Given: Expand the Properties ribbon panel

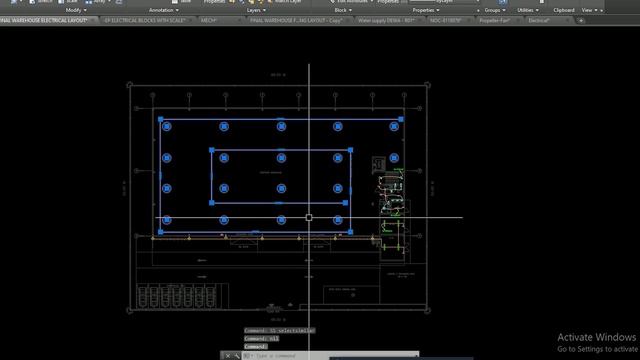Looking at the screenshot, I should coord(426,10).
